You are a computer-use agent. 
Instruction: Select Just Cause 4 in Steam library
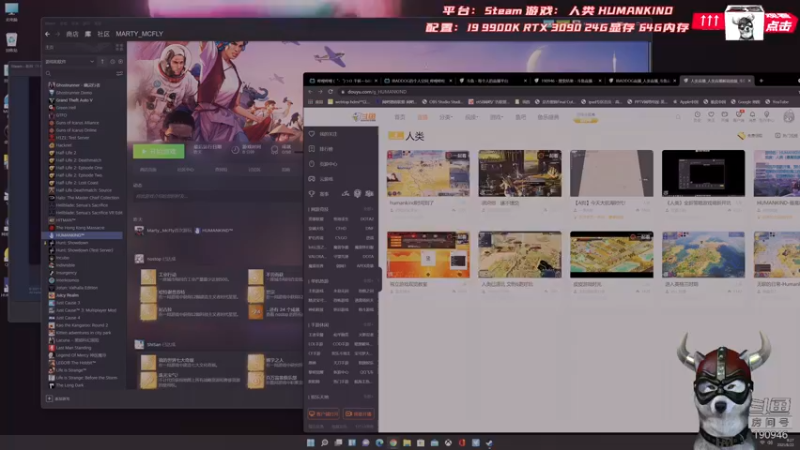tap(68, 318)
